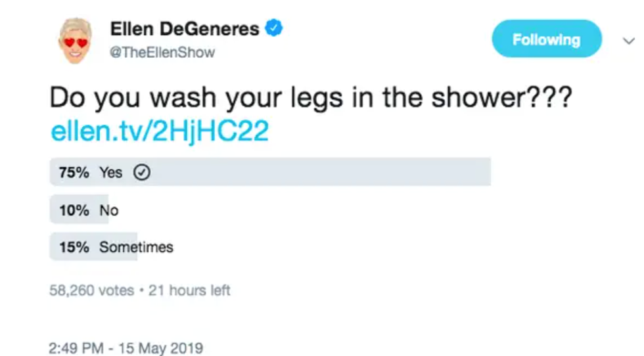The height and width of the screenshot is (356, 644).
Task: Click the @TheEllenShow handle
Action: [162, 52]
